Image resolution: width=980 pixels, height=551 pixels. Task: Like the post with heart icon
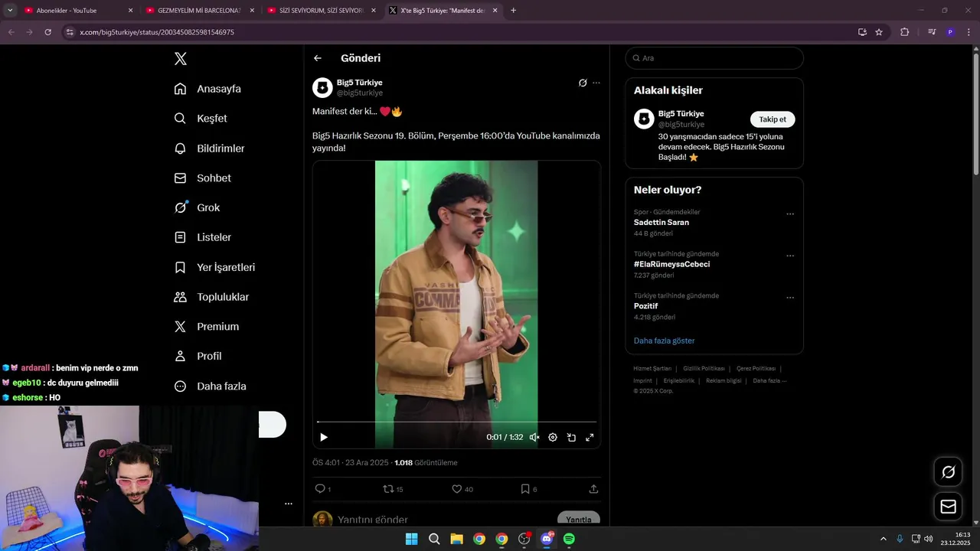[x=456, y=489]
